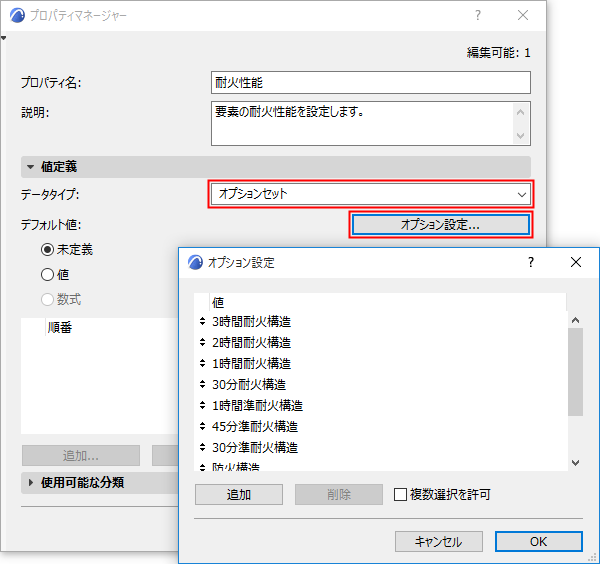Select the 1時間準耐火構造 option row
This screenshot has width=600, height=564.
381,405
